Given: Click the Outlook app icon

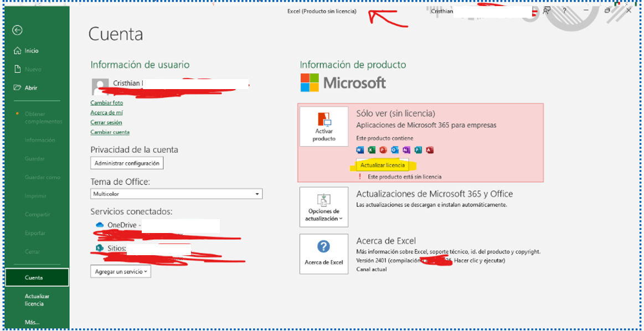Looking at the screenshot, I should 395,150.
